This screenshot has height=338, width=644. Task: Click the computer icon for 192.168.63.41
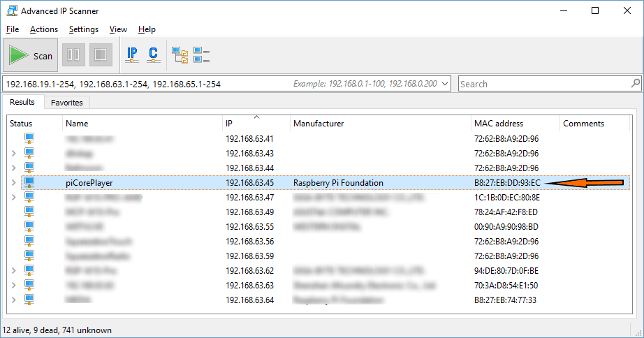29,138
